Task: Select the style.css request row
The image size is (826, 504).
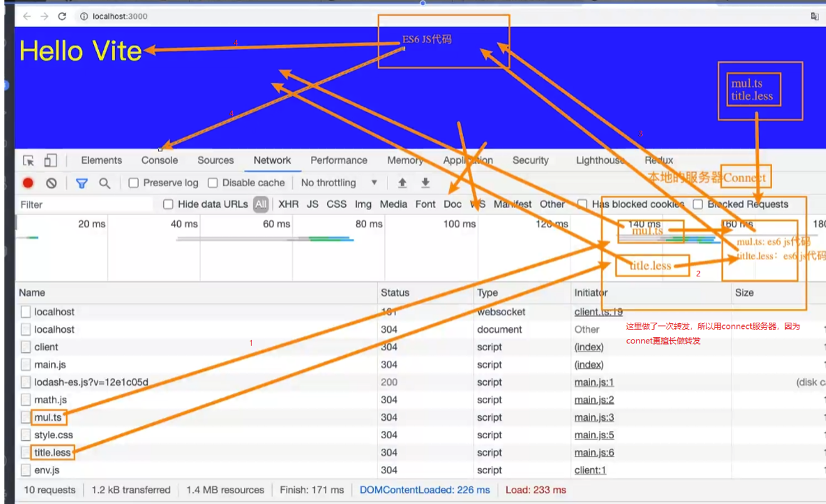Action: [x=421, y=435]
